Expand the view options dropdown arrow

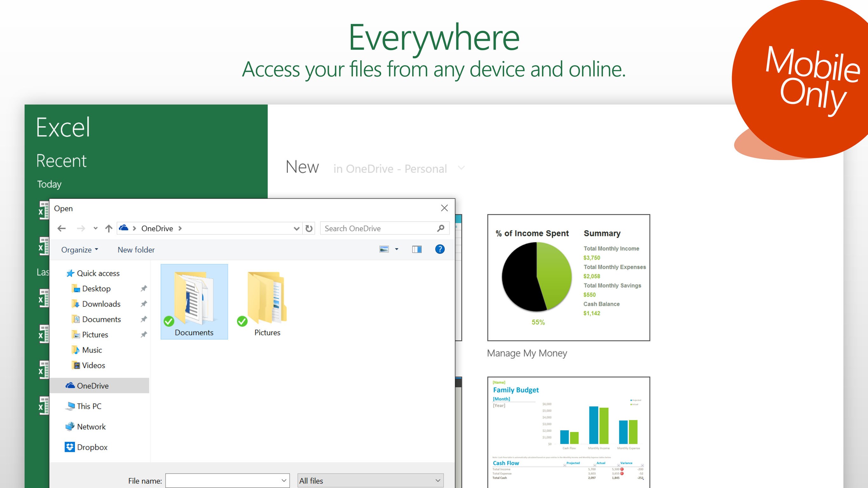[x=397, y=249]
